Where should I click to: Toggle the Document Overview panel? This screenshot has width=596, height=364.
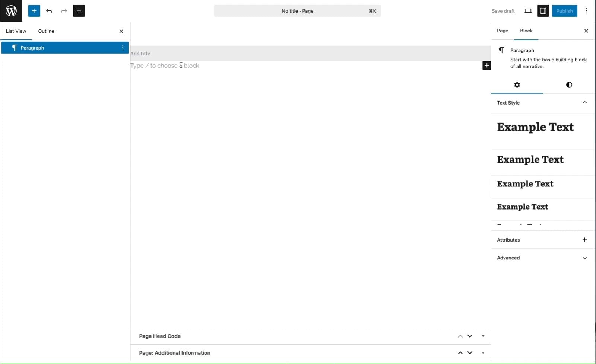[x=79, y=11]
